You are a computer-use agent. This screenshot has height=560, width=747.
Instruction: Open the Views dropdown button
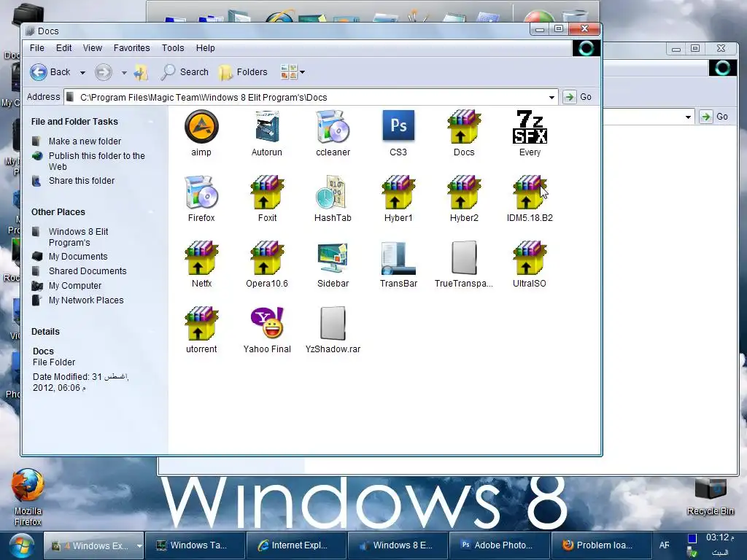293,72
